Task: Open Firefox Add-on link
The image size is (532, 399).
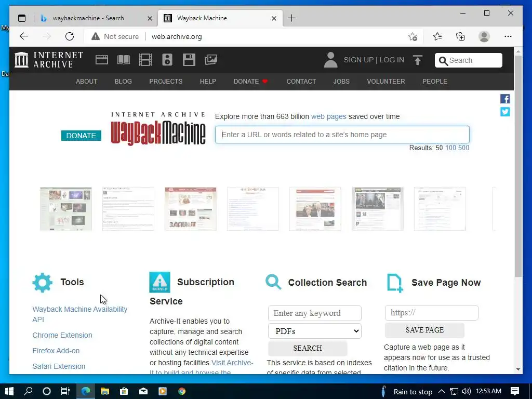Action: coord(56,351)
